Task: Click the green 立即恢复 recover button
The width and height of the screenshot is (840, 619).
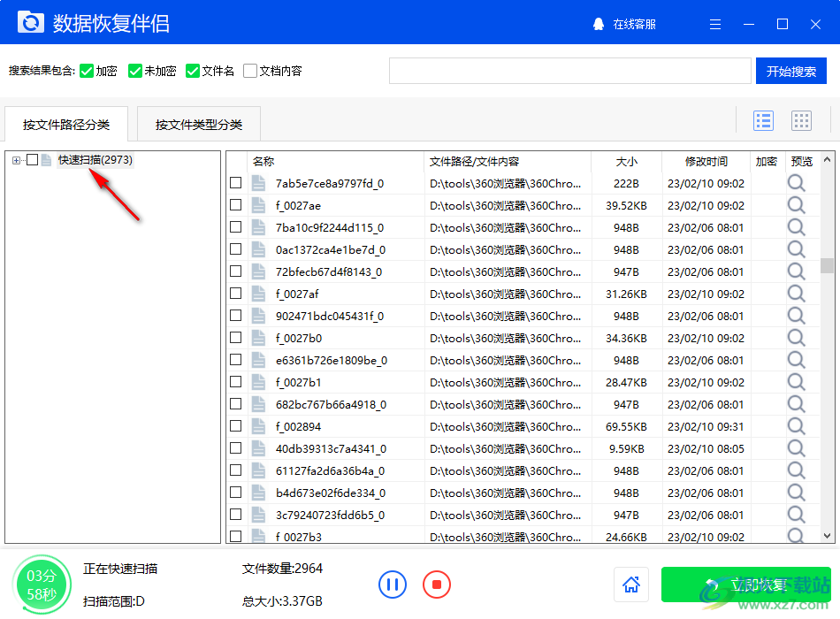Action: click(x=745, y=585)
